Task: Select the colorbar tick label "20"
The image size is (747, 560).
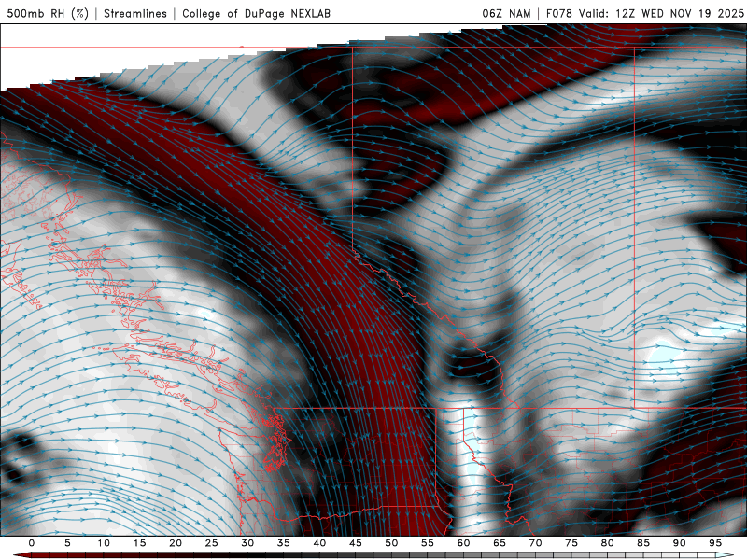Action: pyautogui.click(x=176, y=543)
